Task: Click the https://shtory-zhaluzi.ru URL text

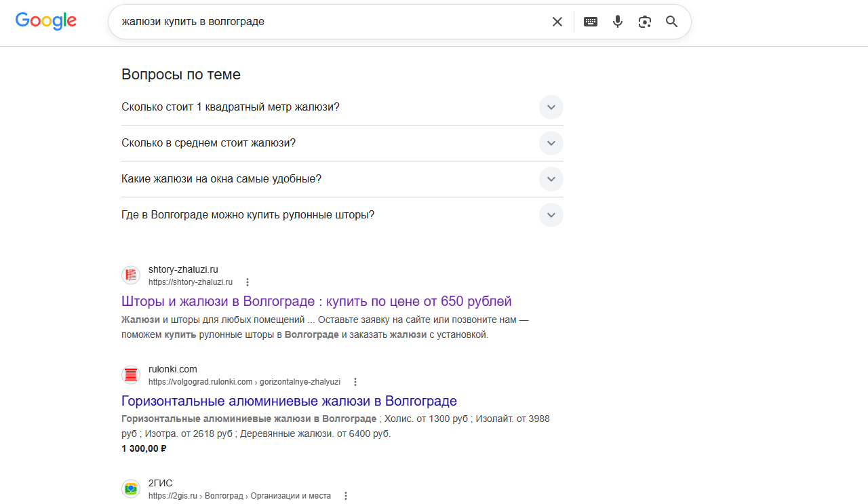Action: pos(191,282)
